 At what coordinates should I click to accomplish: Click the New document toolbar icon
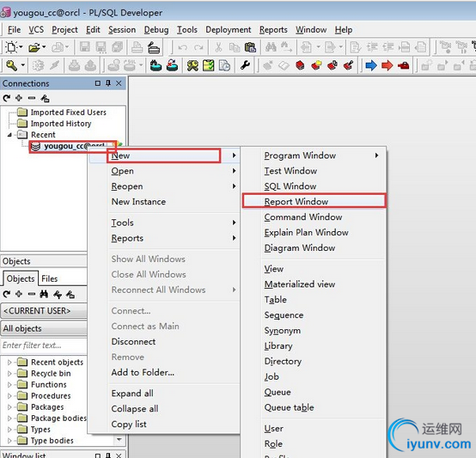pyautogui.click(x=12, y=47)
